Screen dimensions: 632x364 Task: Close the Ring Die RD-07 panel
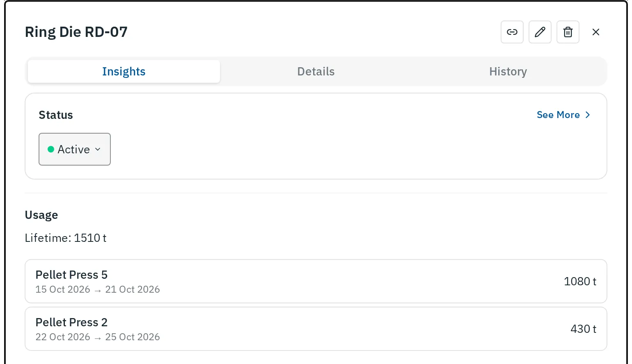pyautogui.click(x=596, y=32)
